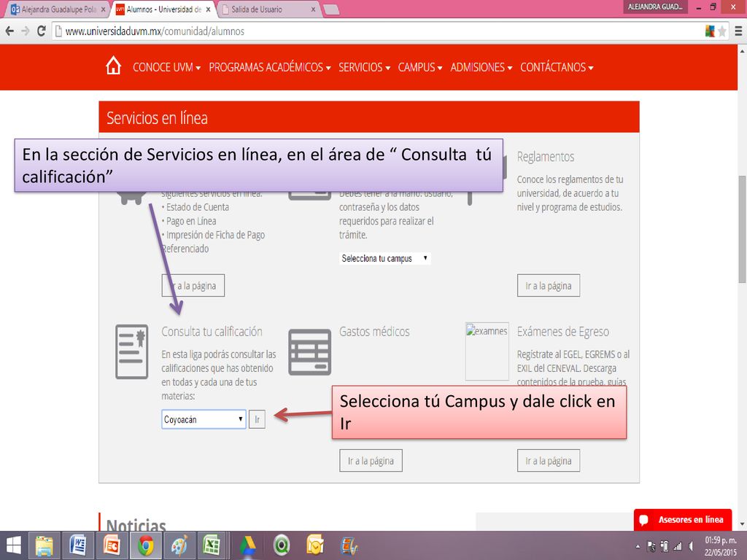The height and width of the screenshot is (560, 747).
Task: Open the SERVICIOS menu
Action: point(365,67)
